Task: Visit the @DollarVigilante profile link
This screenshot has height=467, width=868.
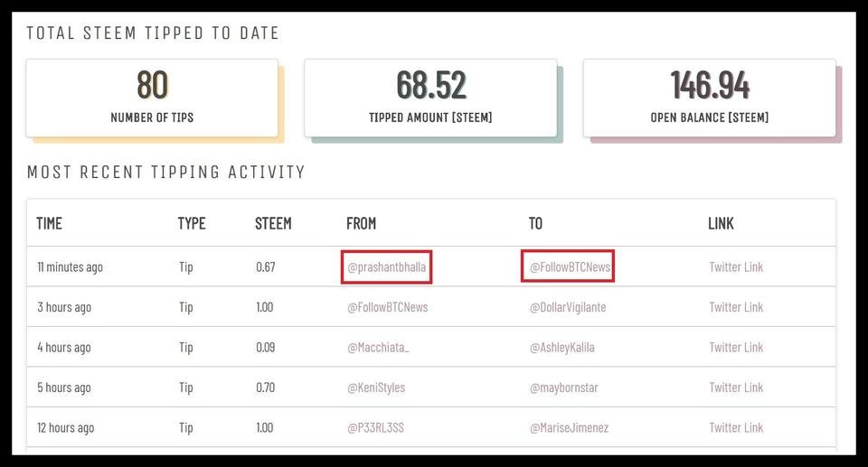Action: (568, 307)
